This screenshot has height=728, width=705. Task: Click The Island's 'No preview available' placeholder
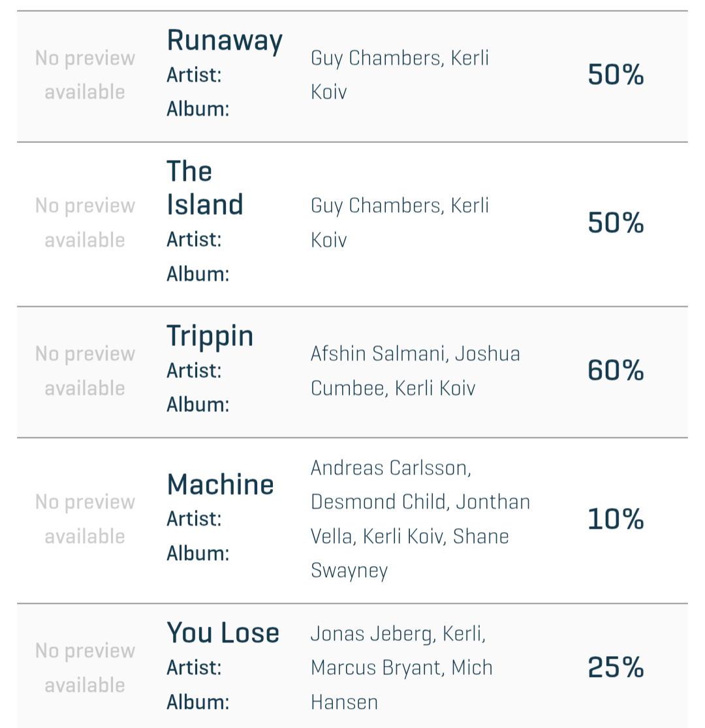pos(85,223)
